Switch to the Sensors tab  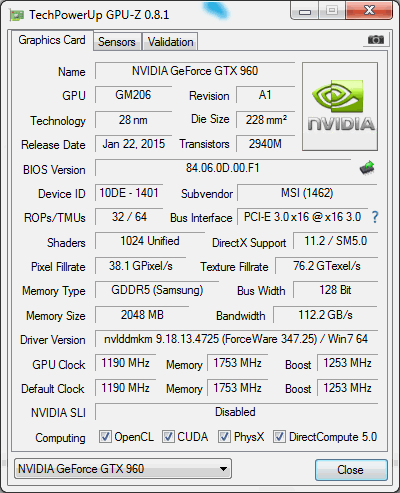tap(117, 42)
